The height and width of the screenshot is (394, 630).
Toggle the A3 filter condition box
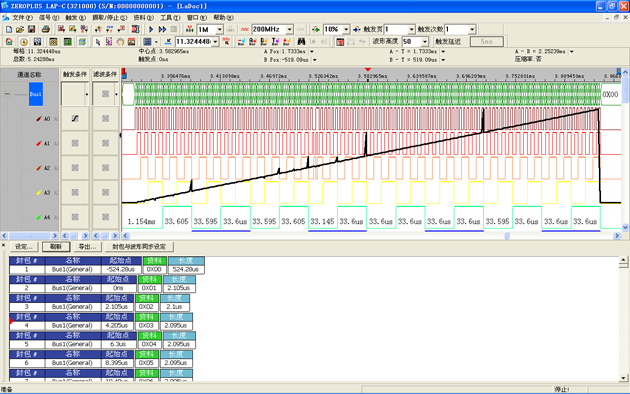click(106, 192)
